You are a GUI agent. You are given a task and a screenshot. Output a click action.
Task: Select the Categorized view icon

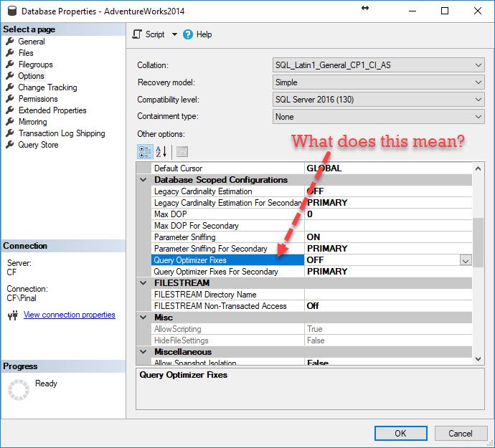[145, 152]
